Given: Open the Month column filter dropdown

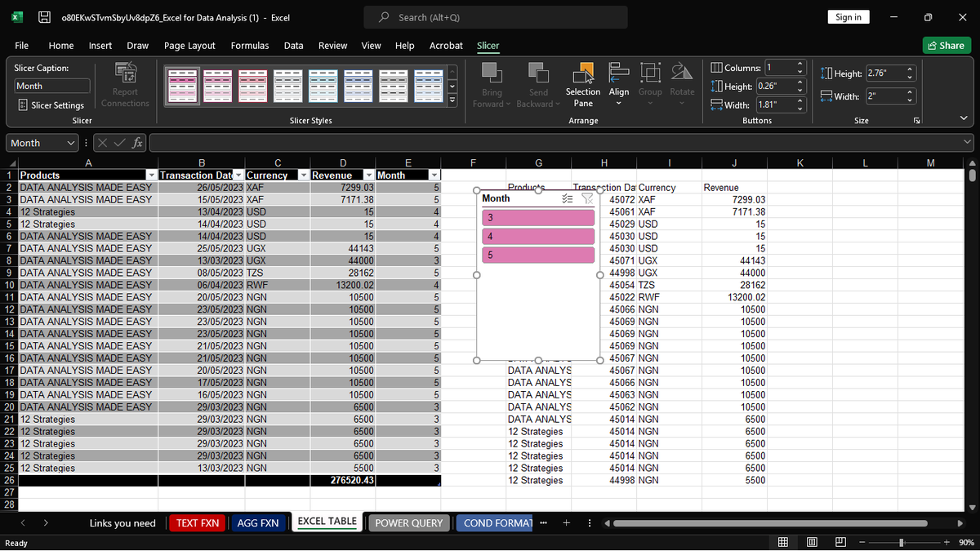Looking at the screenshot, I should pos(434,176).
